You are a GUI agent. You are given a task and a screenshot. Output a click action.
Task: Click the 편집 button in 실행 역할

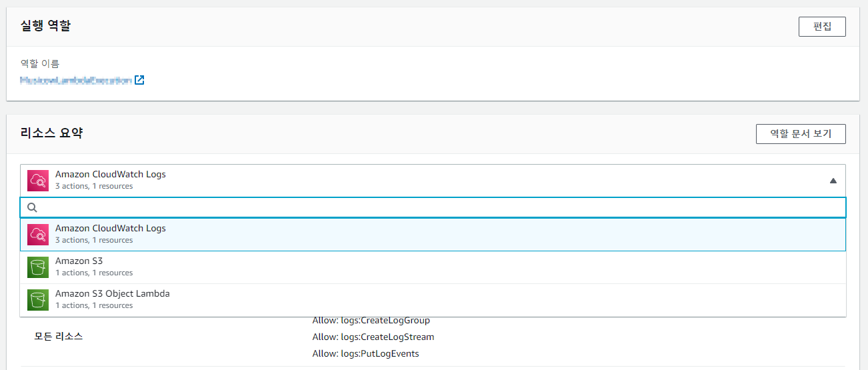coord(821,27)
